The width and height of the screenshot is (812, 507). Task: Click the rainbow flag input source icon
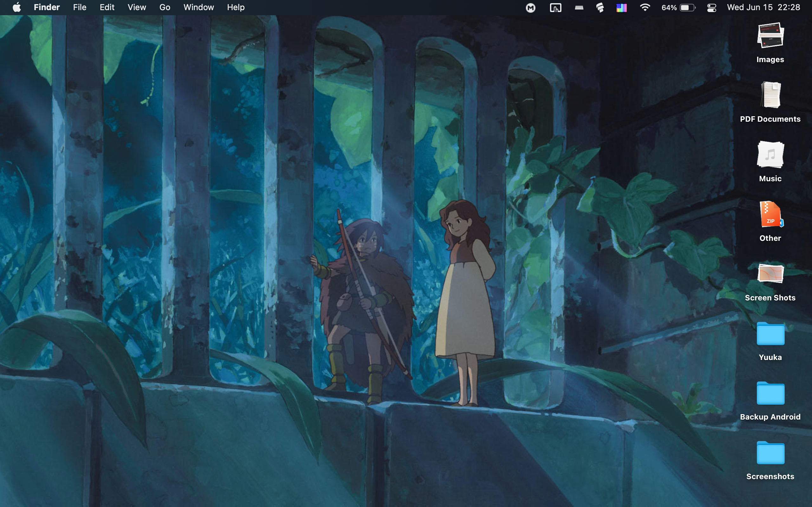pyautogui.click(x=621, y=7)
